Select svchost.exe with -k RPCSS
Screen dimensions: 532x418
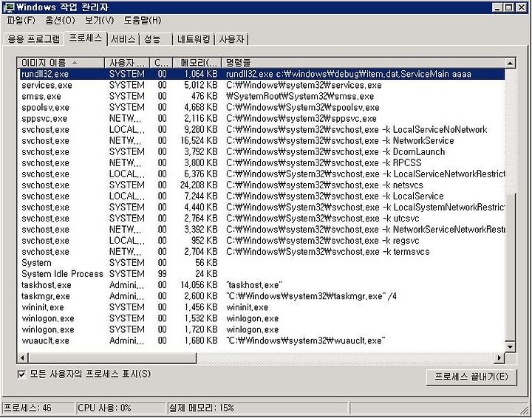point(262,163)
